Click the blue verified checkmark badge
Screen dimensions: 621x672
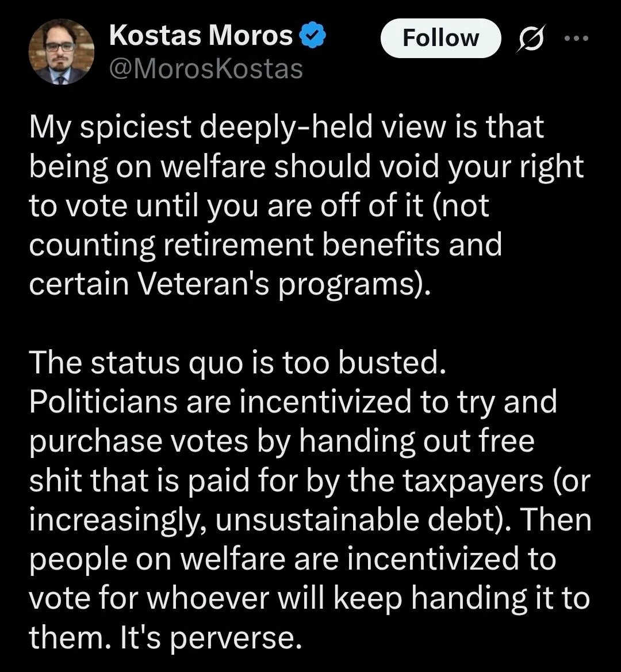click(314, 37)
